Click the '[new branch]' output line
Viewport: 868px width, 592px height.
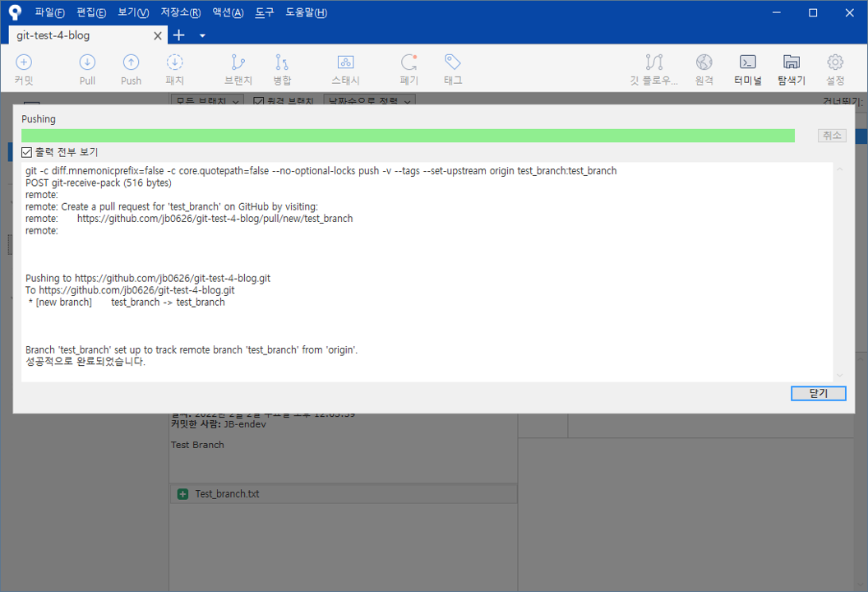(127, 303)
